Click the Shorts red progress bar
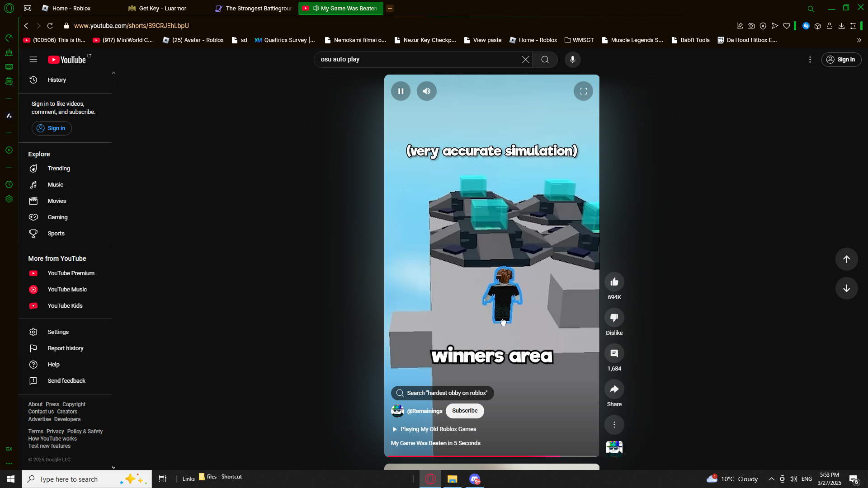 [x=492, y=456]
